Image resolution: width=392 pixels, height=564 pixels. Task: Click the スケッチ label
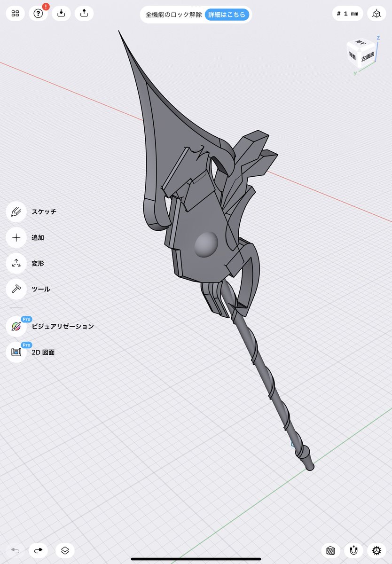tap(44, 211)
